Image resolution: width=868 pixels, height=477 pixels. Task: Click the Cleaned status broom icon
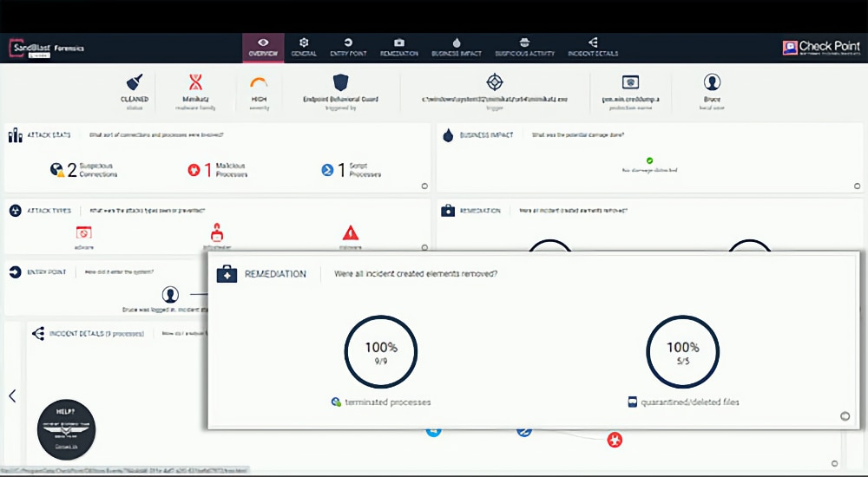[135, 82]
